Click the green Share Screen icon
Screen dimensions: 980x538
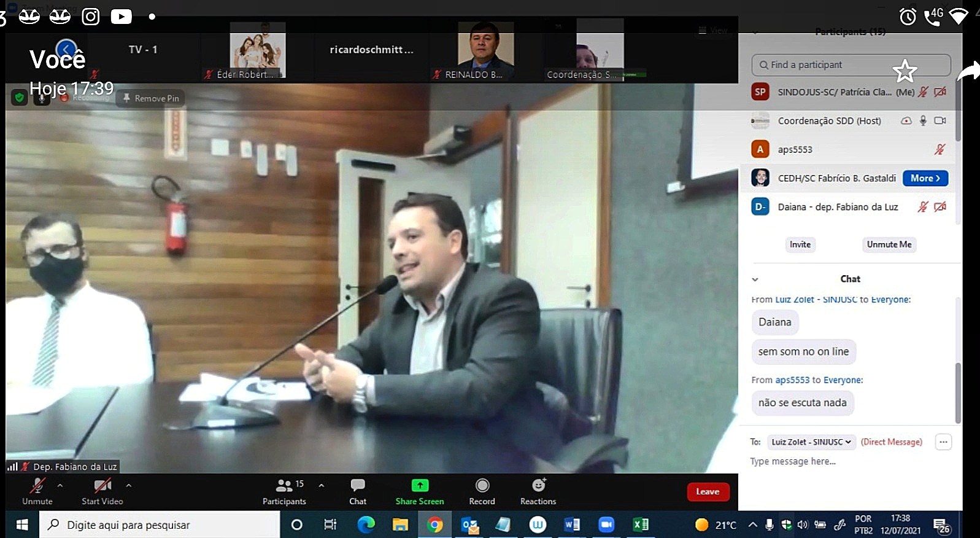click(x=420, y=486)
